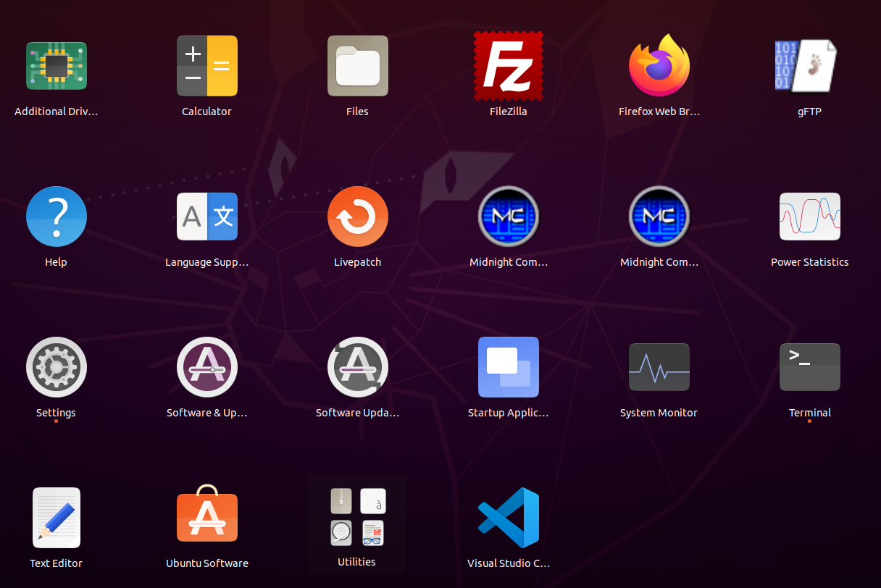The image size is (881, 588).
Task: Open the Files manager icon
Action: coord(358,66)
